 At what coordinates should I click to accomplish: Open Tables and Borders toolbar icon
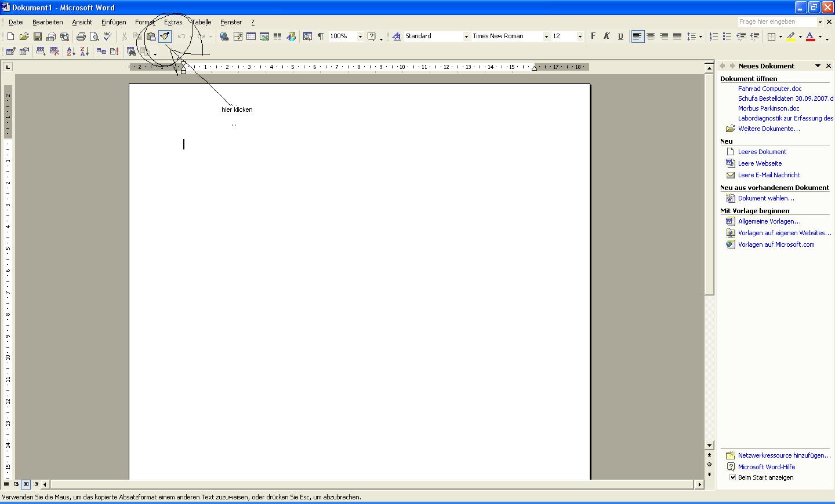point(238,36)
